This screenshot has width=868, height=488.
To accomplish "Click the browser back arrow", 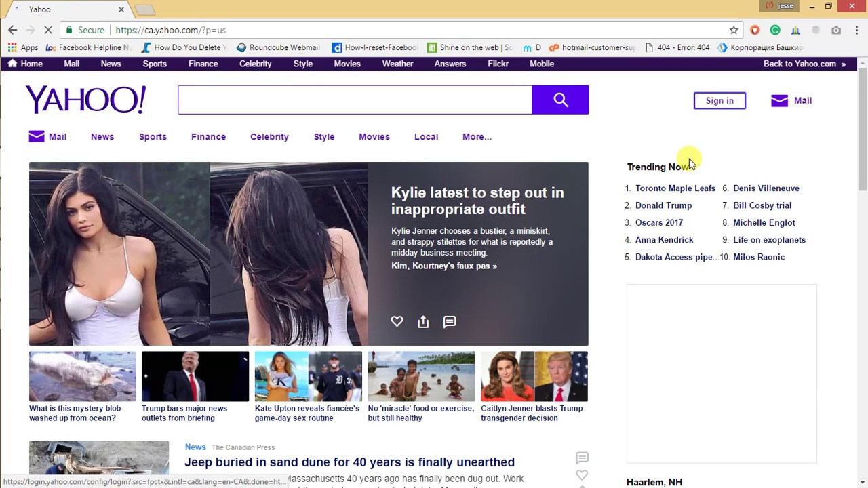I will coord(12,30).
